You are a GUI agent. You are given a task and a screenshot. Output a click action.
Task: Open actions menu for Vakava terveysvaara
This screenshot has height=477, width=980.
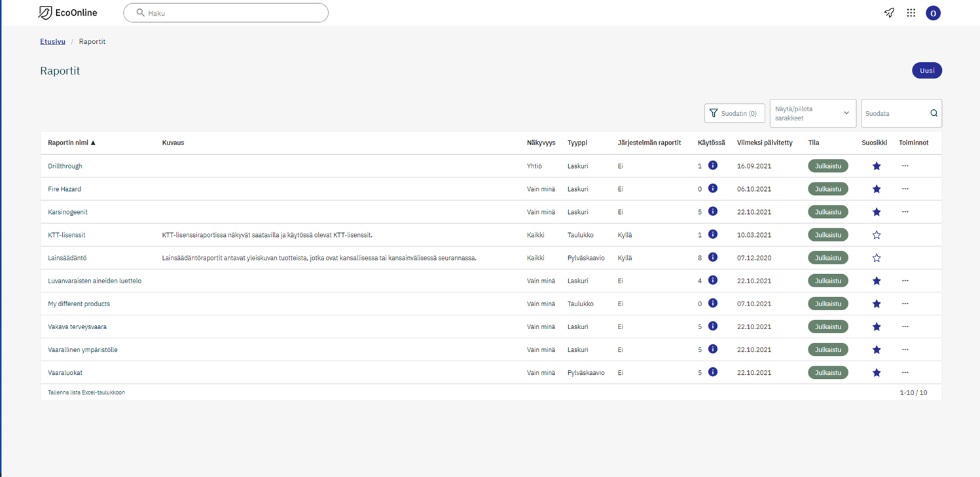(905, 327)
